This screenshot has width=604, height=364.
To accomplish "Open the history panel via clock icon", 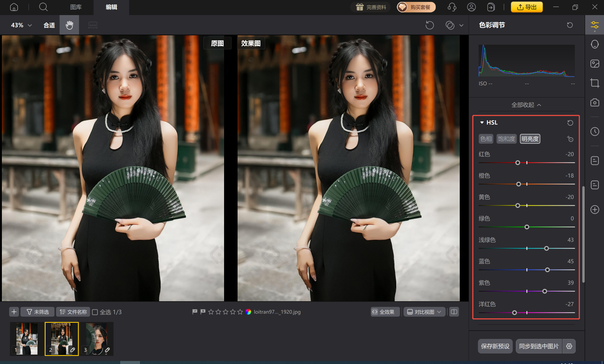I will point(595,131).
